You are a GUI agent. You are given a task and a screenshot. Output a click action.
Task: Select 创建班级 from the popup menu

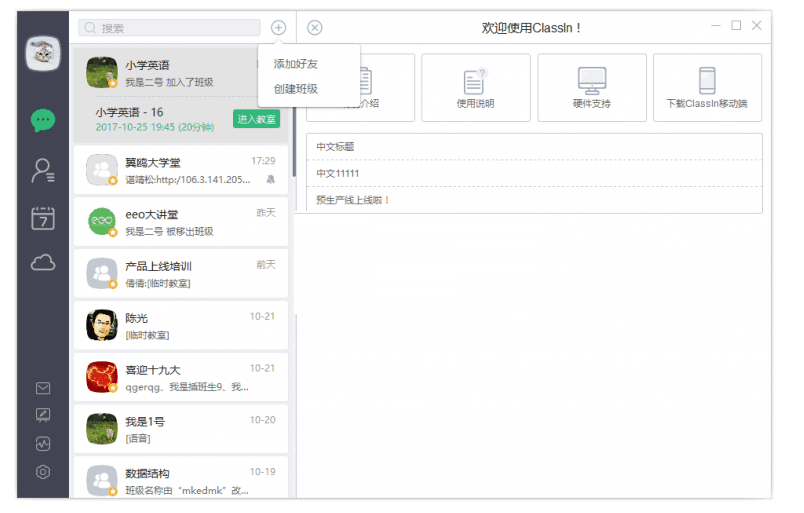[x=296, y=89]
